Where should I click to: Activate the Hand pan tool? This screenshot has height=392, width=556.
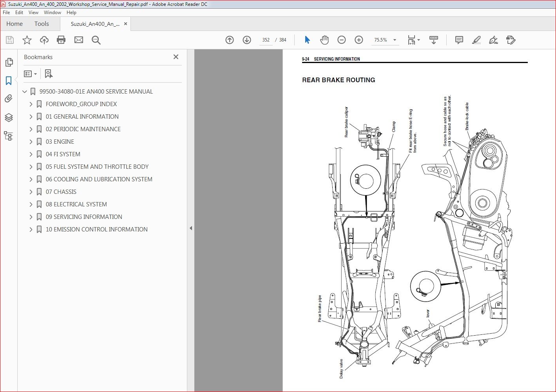coord(324,40)
